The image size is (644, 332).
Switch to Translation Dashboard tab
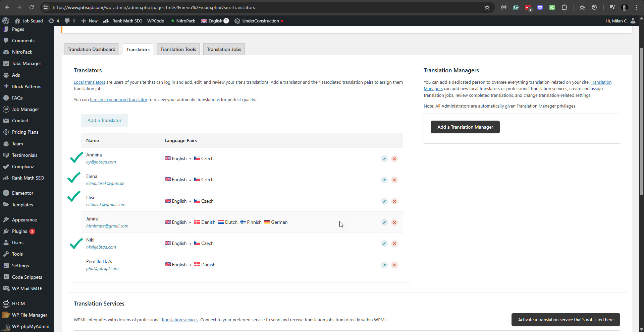click(x=92, y=49)
